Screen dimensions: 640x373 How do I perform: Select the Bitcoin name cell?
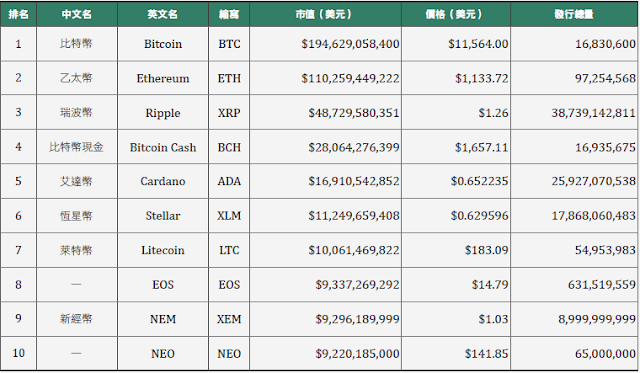[163, 44]
